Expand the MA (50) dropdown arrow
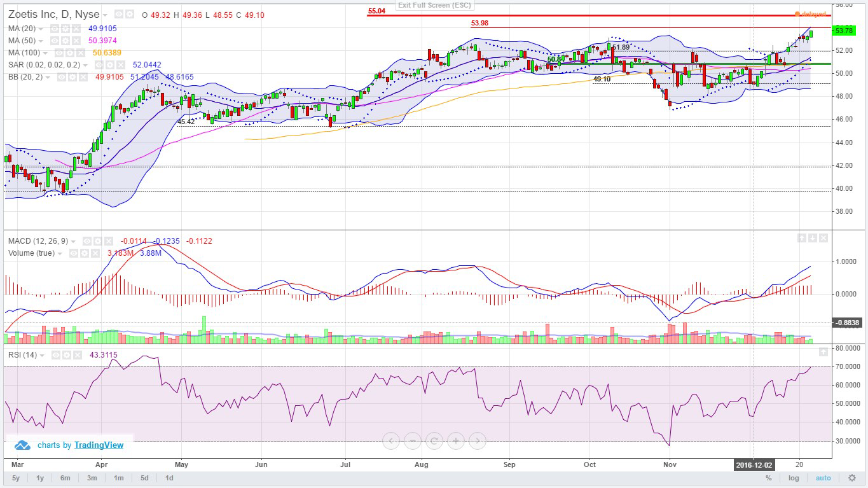Image resolution: width=868 pixels, height=488 pixels. click(41, 41)
